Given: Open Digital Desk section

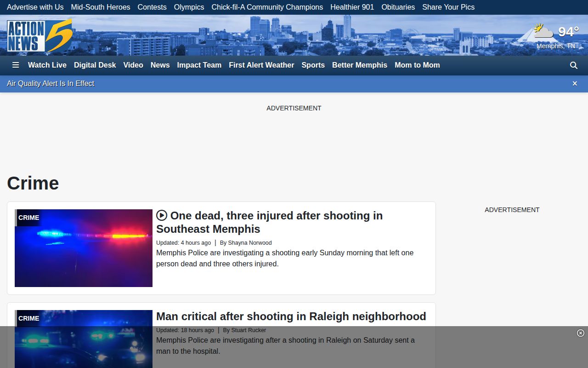Looking at the screenshot, I should point(95,65).
